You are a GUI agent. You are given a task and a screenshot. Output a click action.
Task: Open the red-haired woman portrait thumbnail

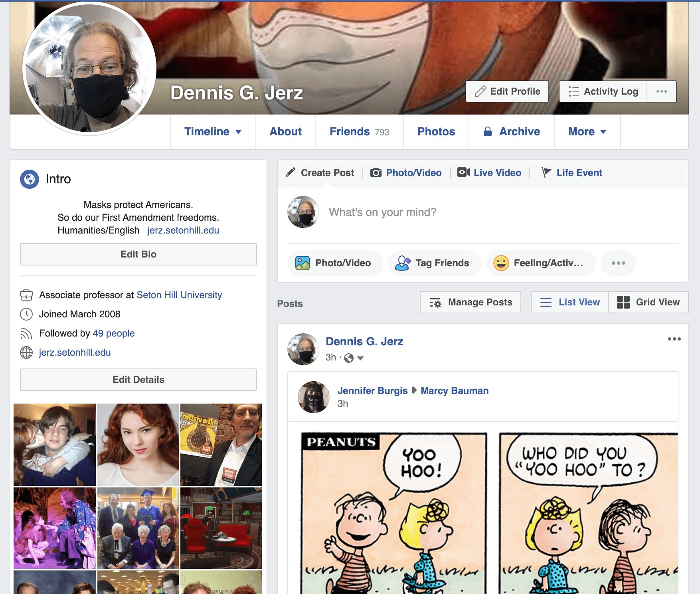pos(138,444)
